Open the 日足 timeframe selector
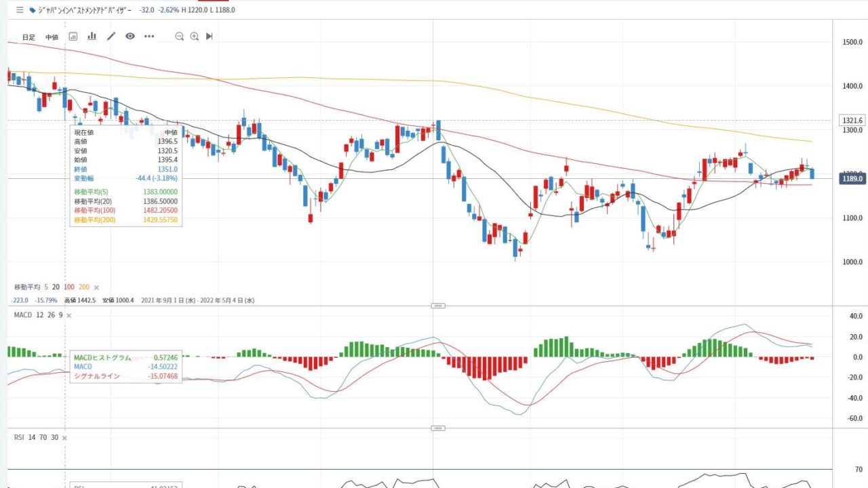Screen dimensions: 868x488 (28, 37)
